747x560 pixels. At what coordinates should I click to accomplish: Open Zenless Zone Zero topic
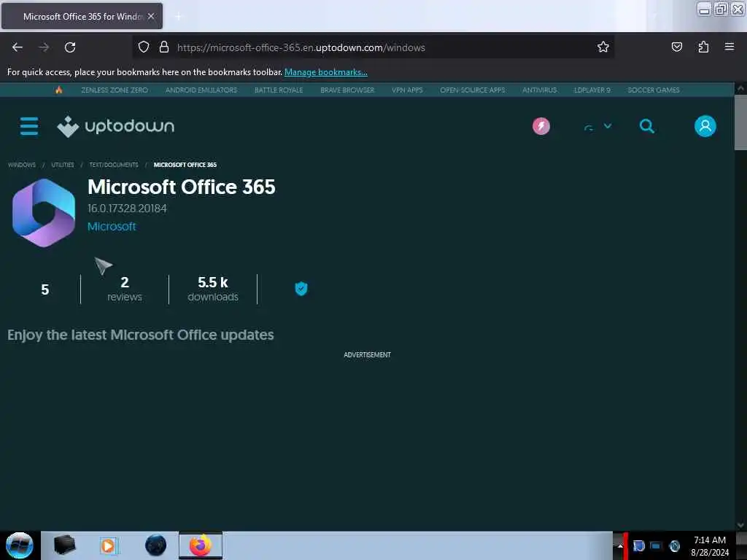[115, 90]
